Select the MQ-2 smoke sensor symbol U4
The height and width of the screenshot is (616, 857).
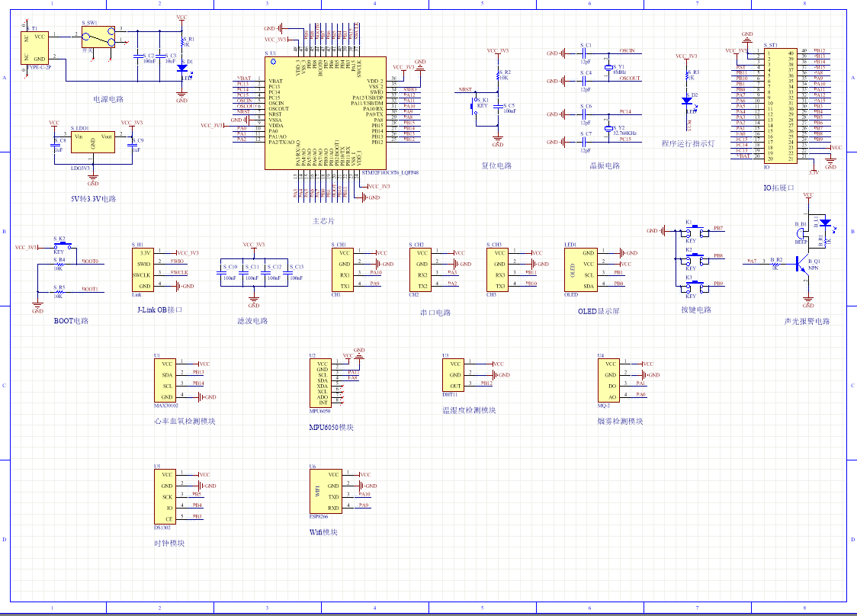tap(609, 380)
